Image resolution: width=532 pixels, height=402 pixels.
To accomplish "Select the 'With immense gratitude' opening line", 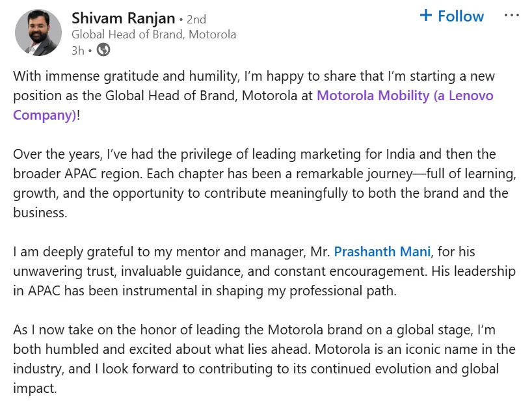I will pyautogui.click(x=254, y=76).
